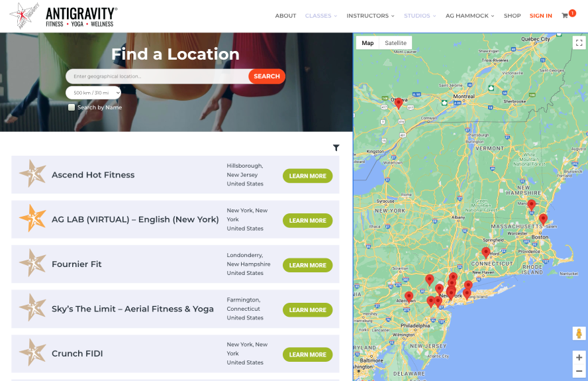Select the Ascend Hot Fitness title
Screen dimensions: 588x381
coord(93,175)
